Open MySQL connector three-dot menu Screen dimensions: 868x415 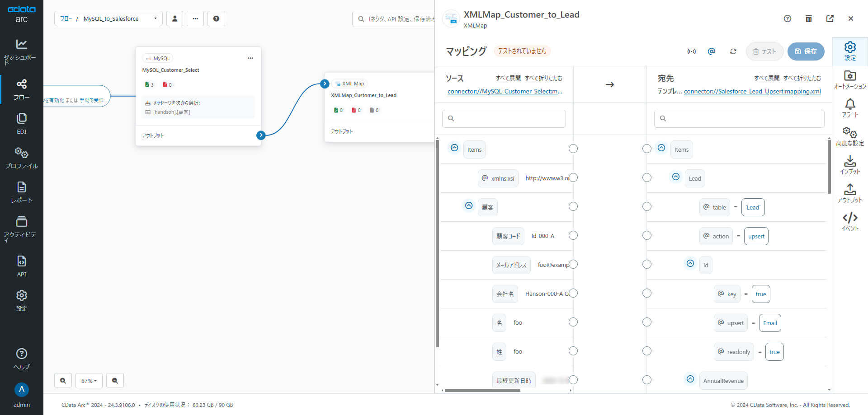coord(250,58)
